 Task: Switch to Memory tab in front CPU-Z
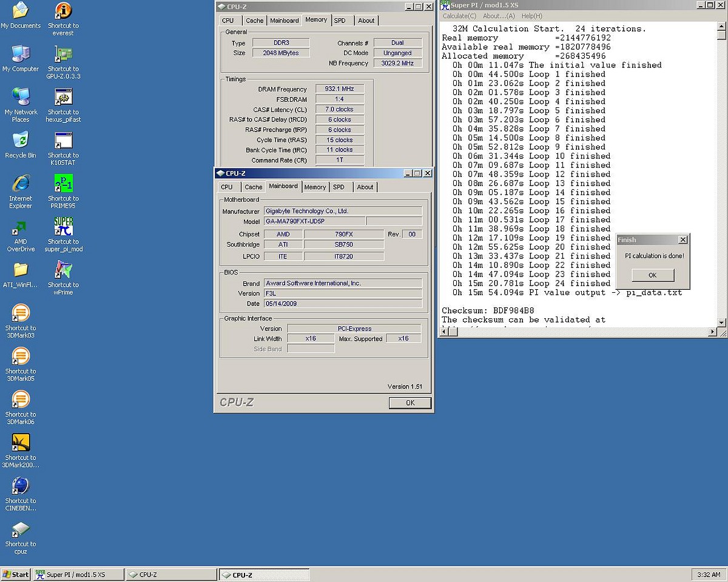(315, 187)
